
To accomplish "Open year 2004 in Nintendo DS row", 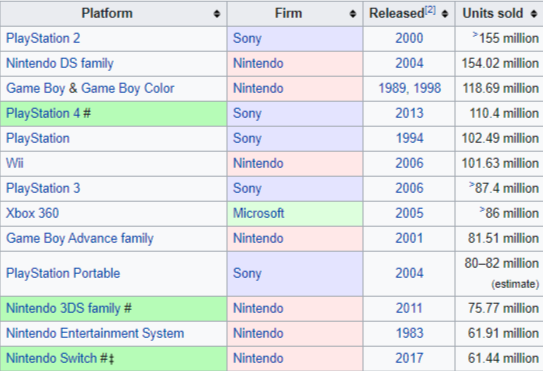I will point(409,63).
